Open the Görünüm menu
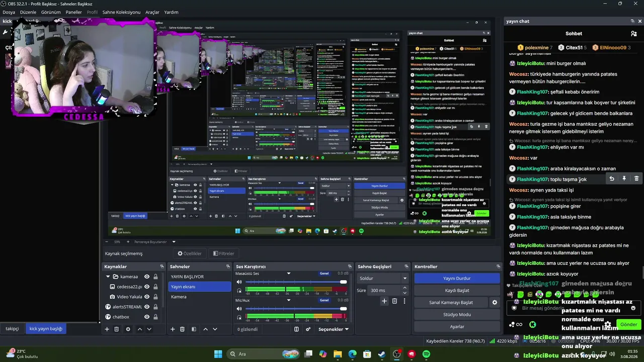The width and height of the screenshot is (644, 362). point(51,12)
